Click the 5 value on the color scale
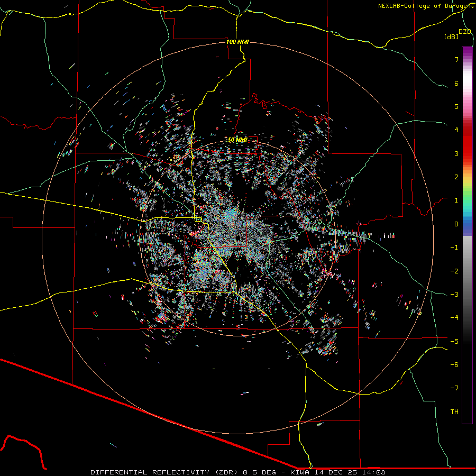The height and width of the screenshot is (476, 476). [x=456, y=106]
